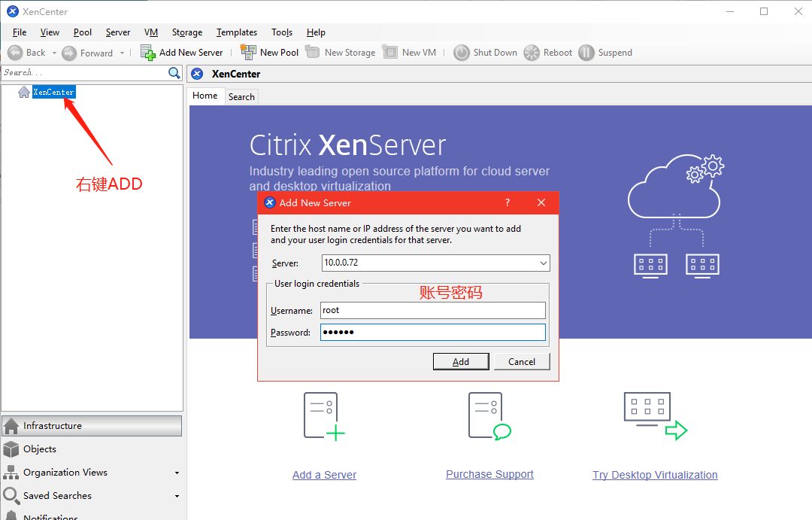Screen dimensions: 812x520
Task: Click Suspend pause icon
Action: click(x=586, y=53)
